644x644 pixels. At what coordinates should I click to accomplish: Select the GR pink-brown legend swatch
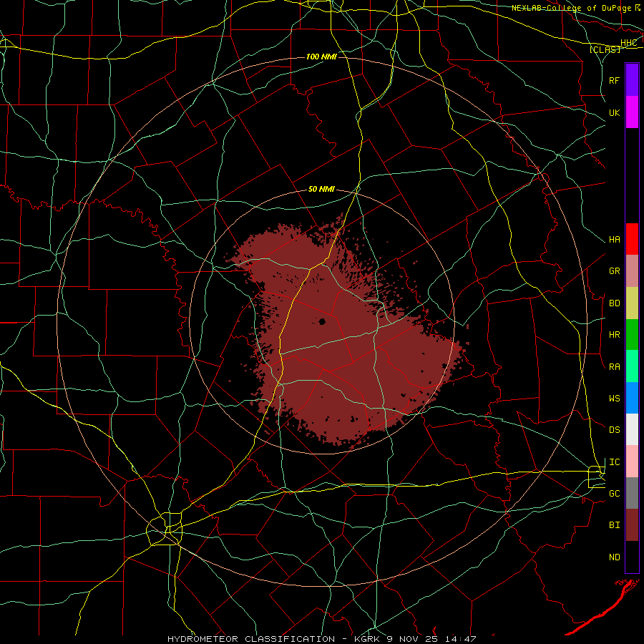click(632, 271)
